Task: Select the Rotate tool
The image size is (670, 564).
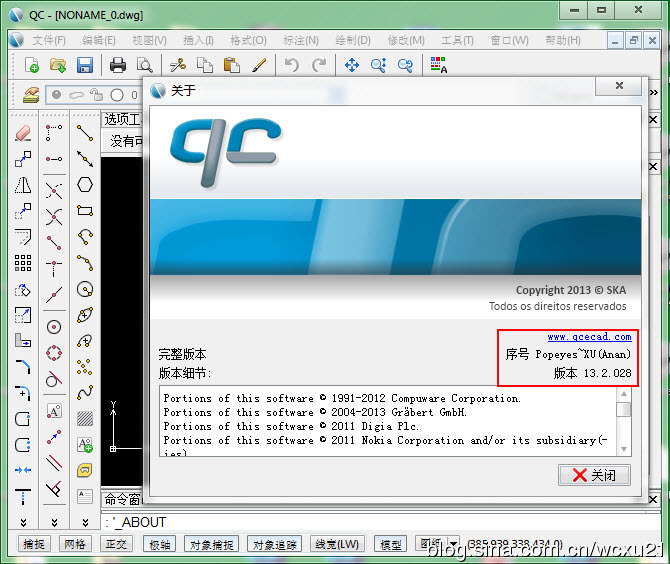Action: (23, 290)
